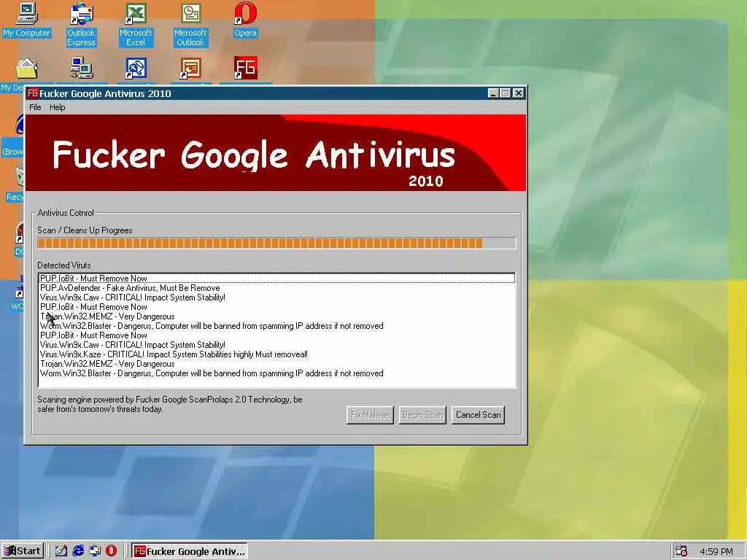This screenshot has width=747, height=560.
Task: Select the My Documents folder icon
Action: click(27, 69)
